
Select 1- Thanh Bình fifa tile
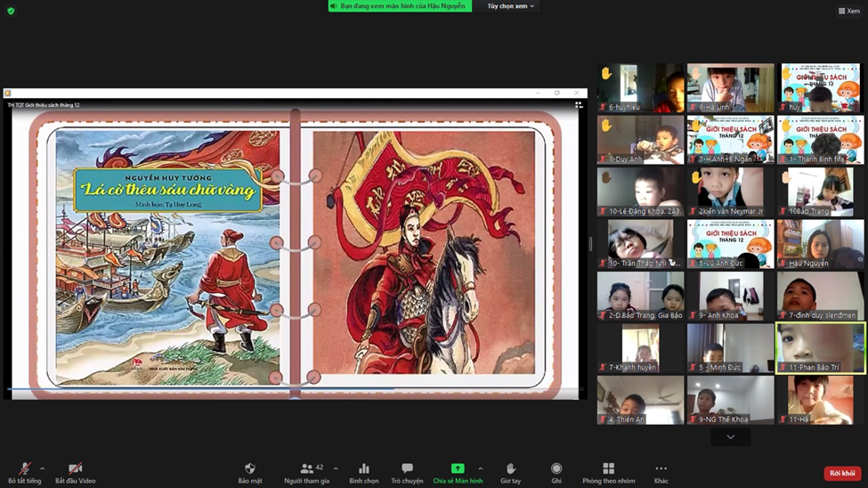pyautogui.click(x=821, y=140)
